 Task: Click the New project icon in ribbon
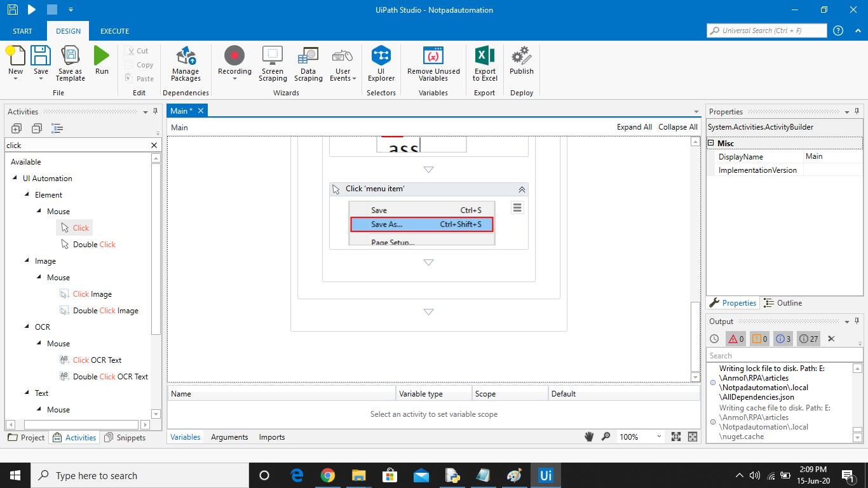coord(16,56)
